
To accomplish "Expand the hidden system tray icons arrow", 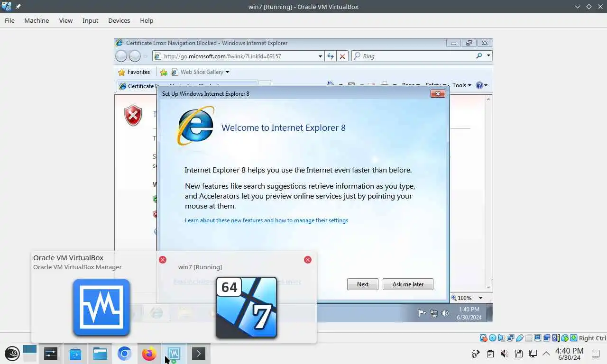I will 546,354.
